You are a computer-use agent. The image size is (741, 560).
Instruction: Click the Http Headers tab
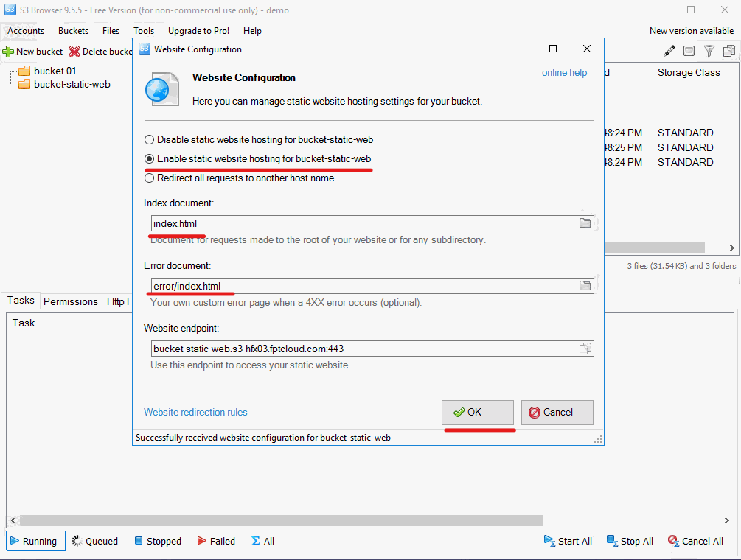119,301
